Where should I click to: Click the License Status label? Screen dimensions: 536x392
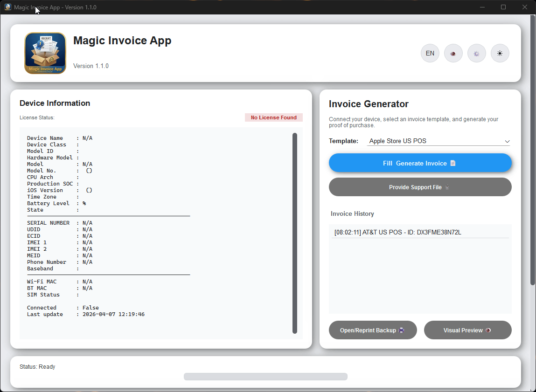[x=37, y=117]
